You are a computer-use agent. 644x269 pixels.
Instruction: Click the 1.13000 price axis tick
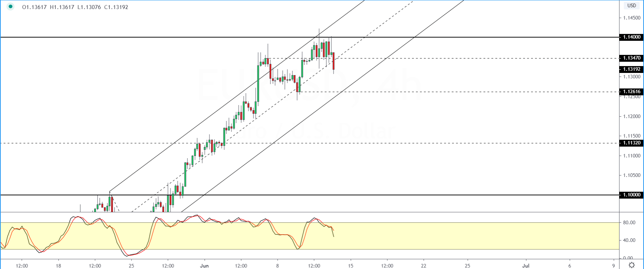[x=632, y=77]
